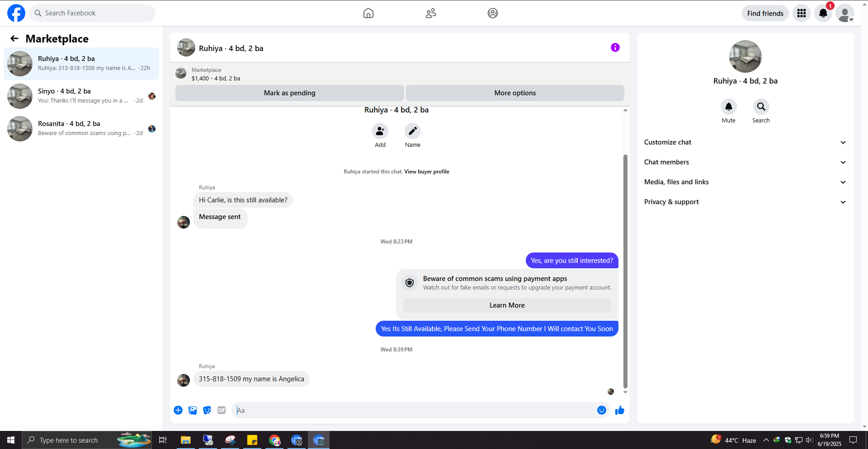Click Learn More about payment scams

pyautogui.click(x=507, y=305)
